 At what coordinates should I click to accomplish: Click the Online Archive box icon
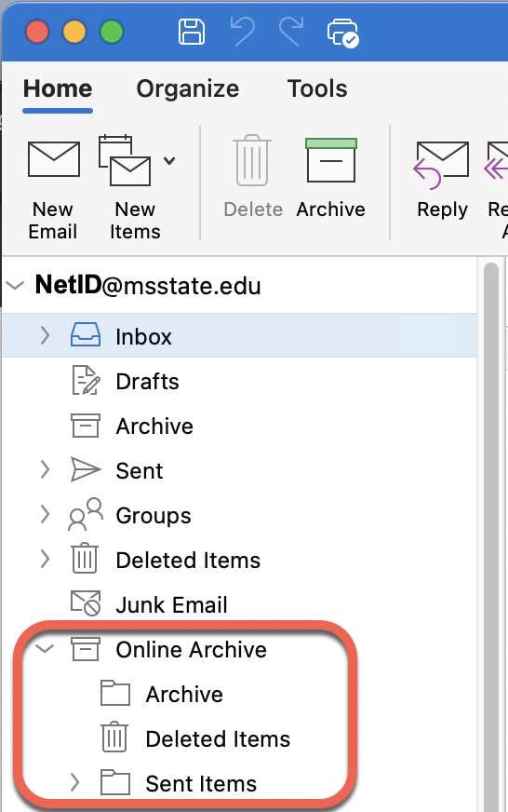86,648
